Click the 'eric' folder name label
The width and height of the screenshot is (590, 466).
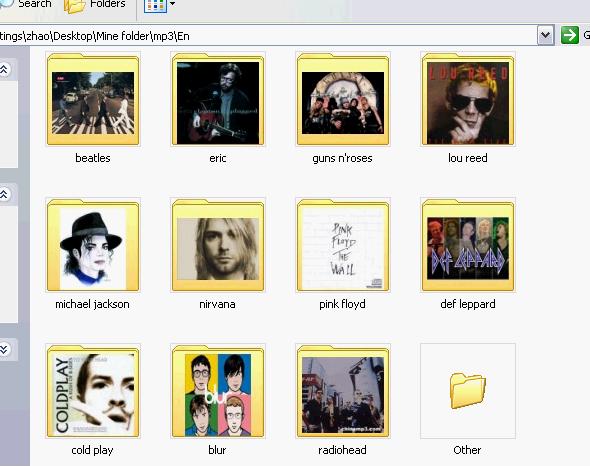tap(218, 158)
